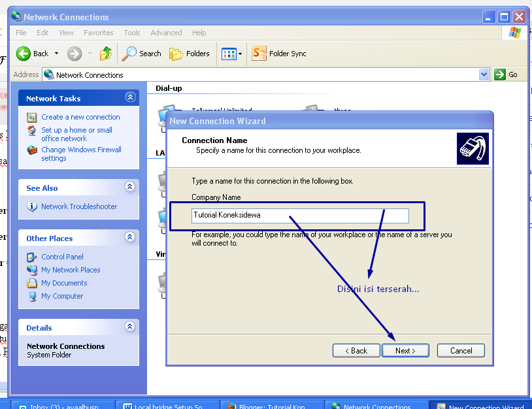Open Control Panel from Other Places
532x409 pixels.
coord(63,257)
